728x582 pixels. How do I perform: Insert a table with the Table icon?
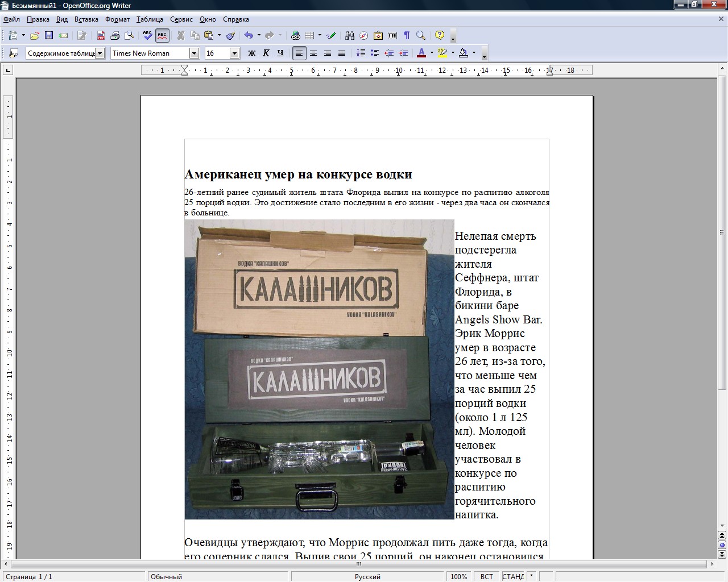pyautogui.click(x=310, y=35)
